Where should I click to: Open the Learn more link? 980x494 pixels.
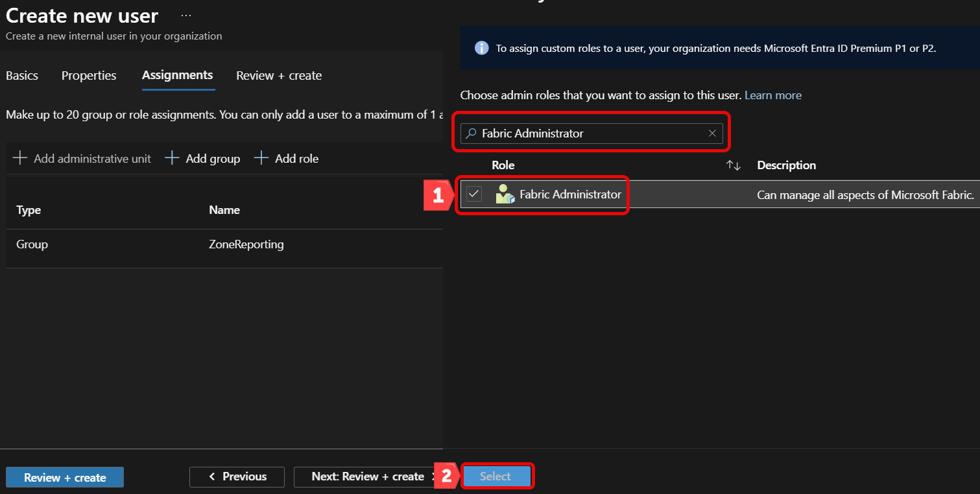pyautogui.click(x=773, y=95)
